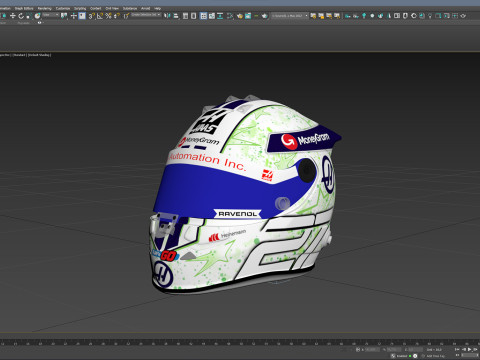Open the Curve Editor
This screenshot has height=360, width=480.
coord(212,16)
